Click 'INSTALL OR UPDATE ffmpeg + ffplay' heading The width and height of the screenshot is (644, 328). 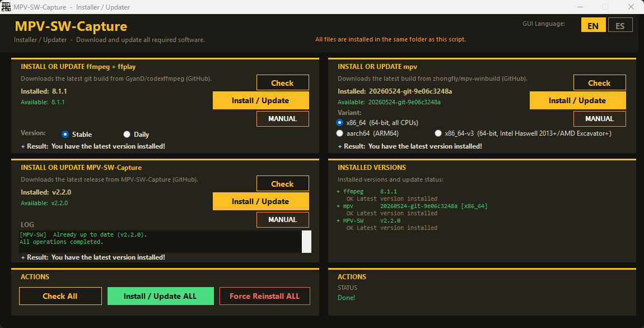(x=78, y=67)
